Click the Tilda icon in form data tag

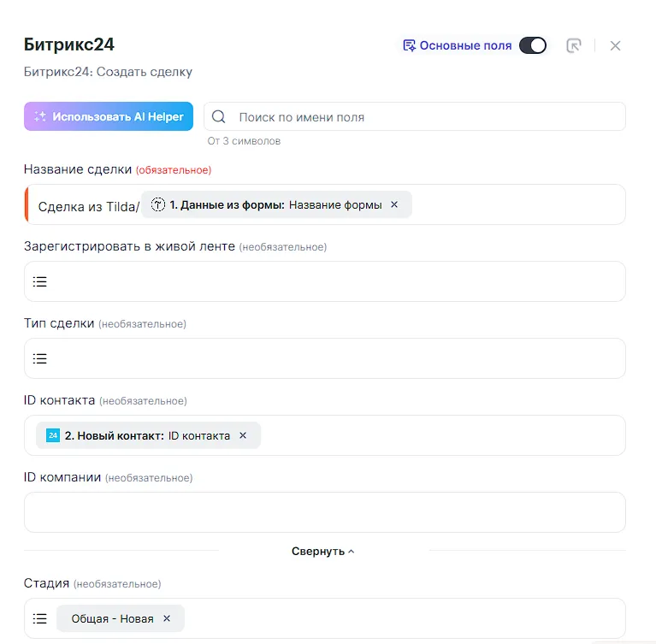[158, 204]
